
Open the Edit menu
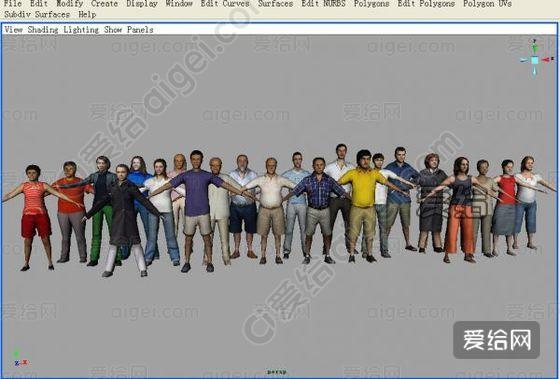click(39, 4)
